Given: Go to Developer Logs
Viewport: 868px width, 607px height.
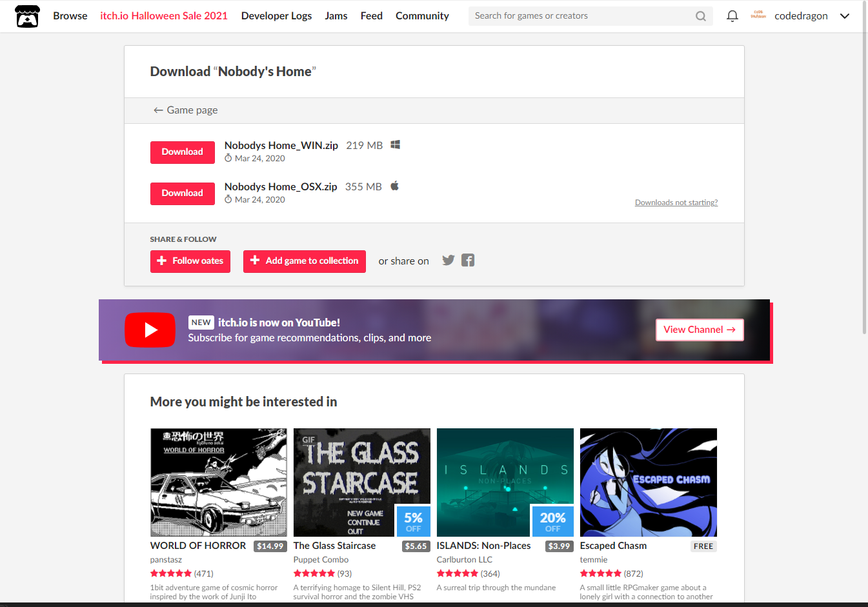Looking at the screenshot, I should tap(276, 16).
